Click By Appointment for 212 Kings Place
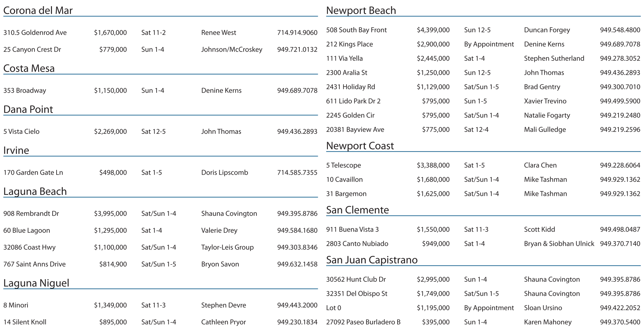This screenshot has height=331, width=644. 489,44
